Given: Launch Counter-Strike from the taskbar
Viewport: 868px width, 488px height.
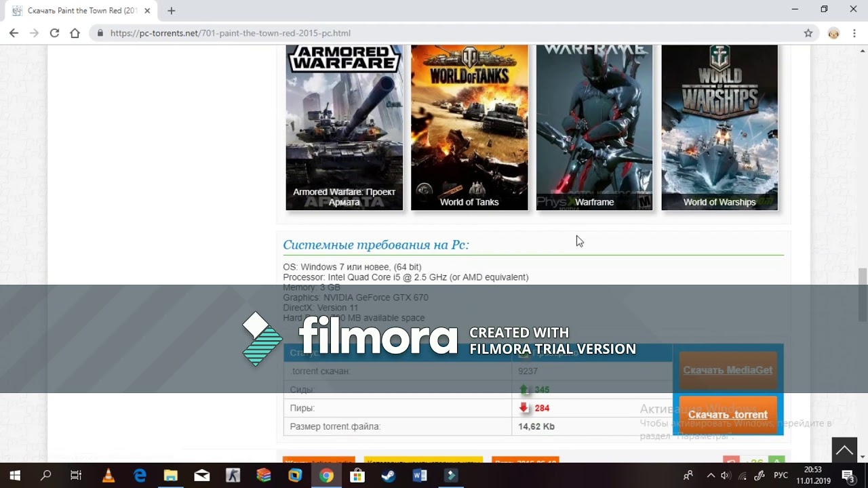Looking at the screenshot, I should coord(233,476).
